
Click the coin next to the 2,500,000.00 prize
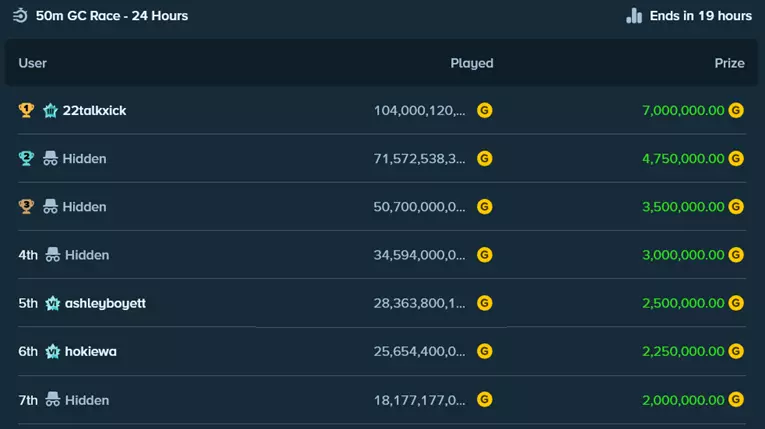click(736, 303)
